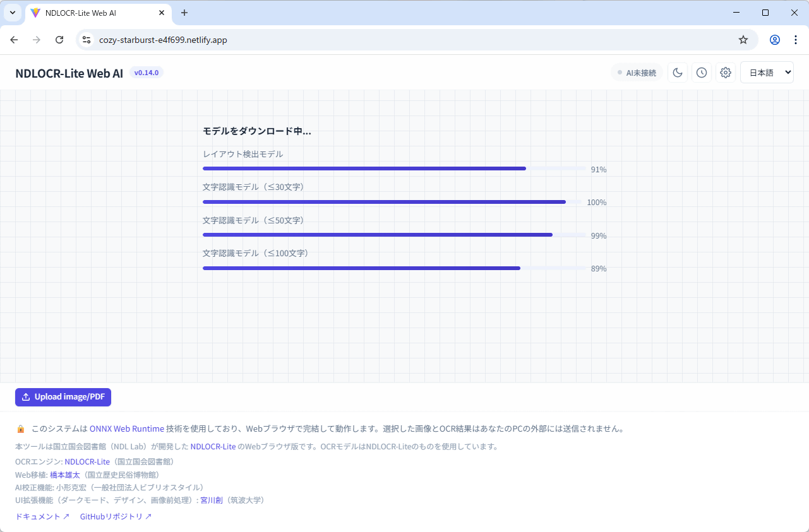809x532 pixels.
Task: Open the GitHubリポジトリ link
Action: (116, 516)
